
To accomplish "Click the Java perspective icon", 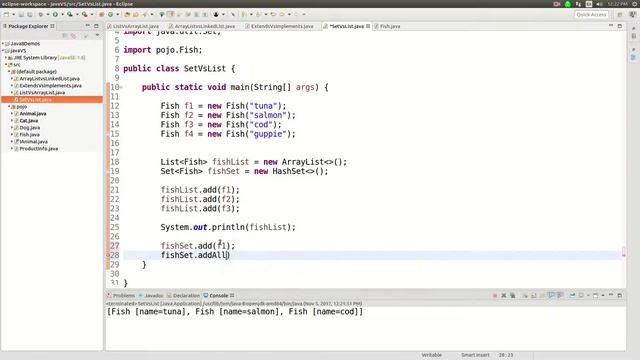I will (632, 14).
